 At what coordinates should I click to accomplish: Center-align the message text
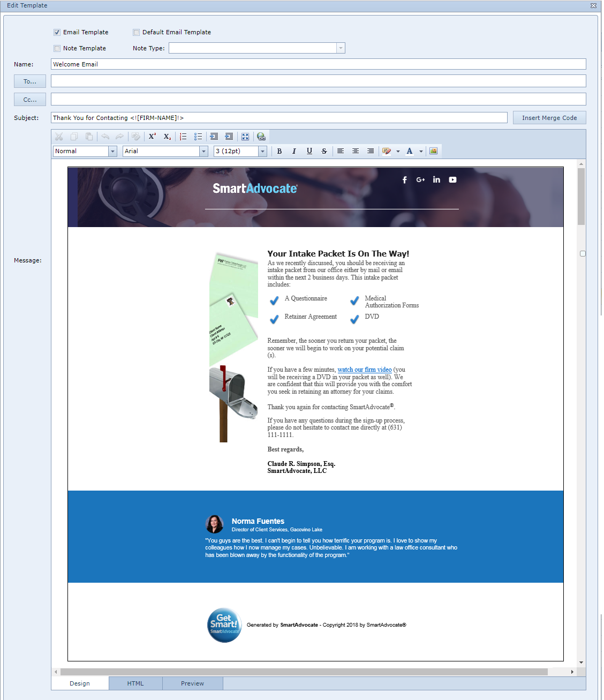[x=356, y=151]
